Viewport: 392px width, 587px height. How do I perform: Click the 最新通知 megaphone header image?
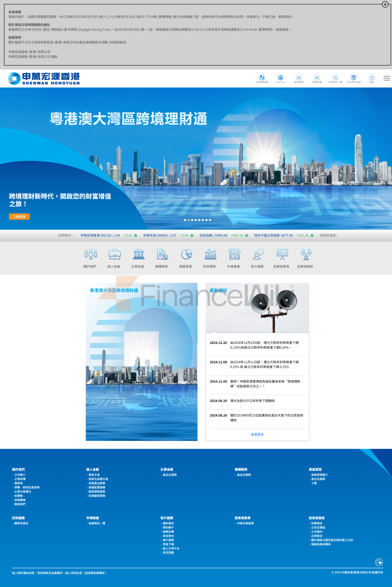coord(257,308)
